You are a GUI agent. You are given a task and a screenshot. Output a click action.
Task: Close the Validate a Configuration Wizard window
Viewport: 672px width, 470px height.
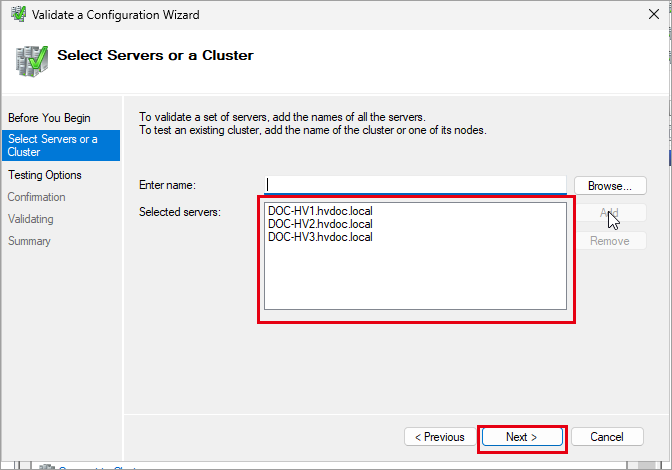(654, 15)
